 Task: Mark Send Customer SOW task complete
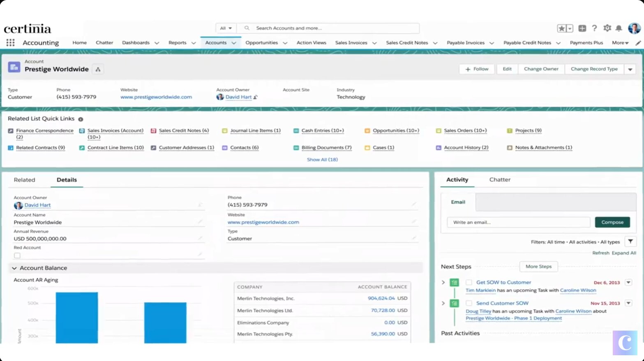click(x=469, y=304)
